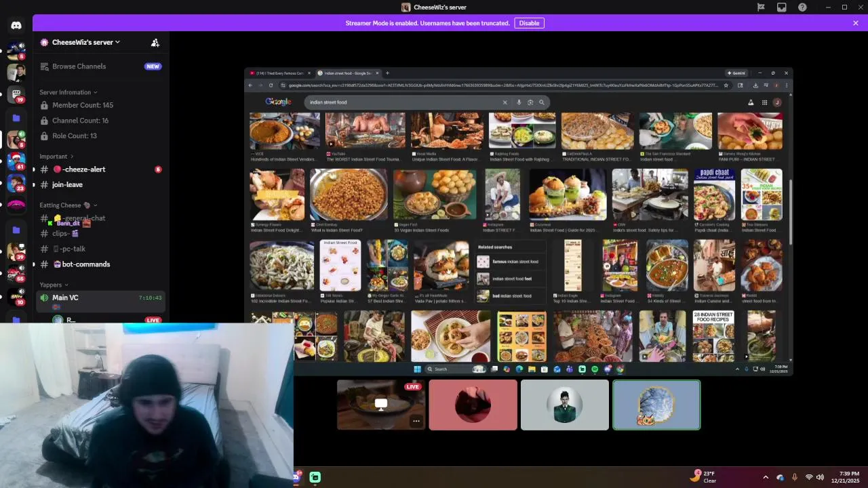
Task: Open the Discord help question mark icon
Action: point(803,7)
